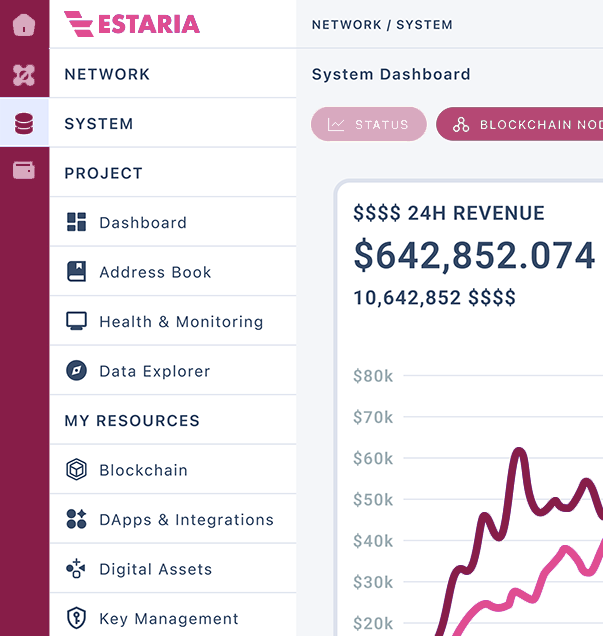Open the project wallet rail icon
This screenshot has width=603, height=636.
[24, 170]
